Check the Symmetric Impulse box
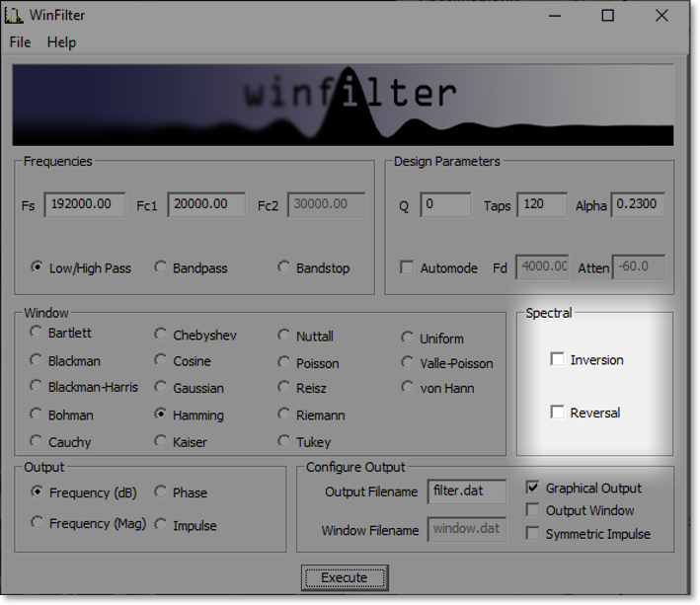700x605 pixels. [x=533, y=534]
